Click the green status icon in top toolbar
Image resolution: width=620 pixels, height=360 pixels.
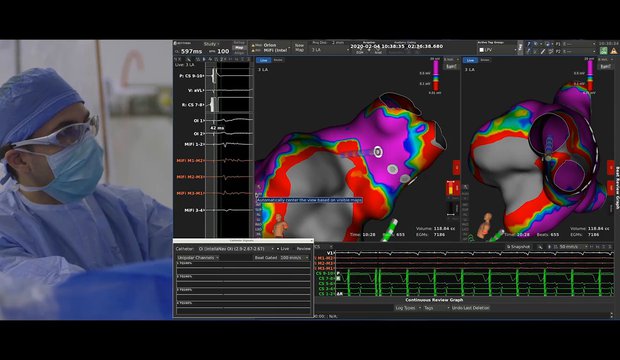603,50
